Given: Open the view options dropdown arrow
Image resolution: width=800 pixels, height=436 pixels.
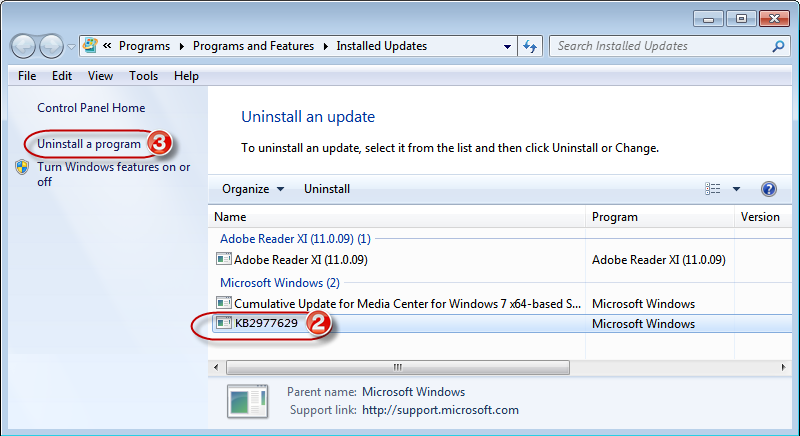Looking at the screenshot, I should pos(736,189).
